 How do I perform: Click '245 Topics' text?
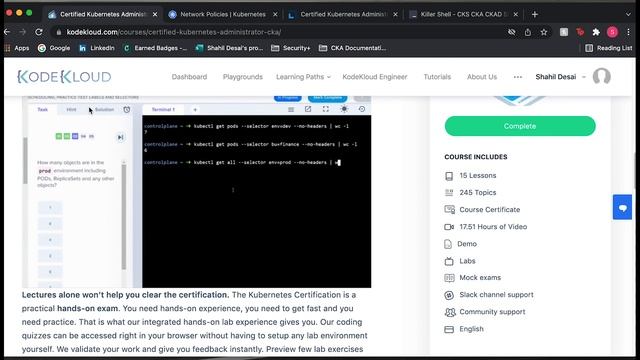click(x=478, y=193)
